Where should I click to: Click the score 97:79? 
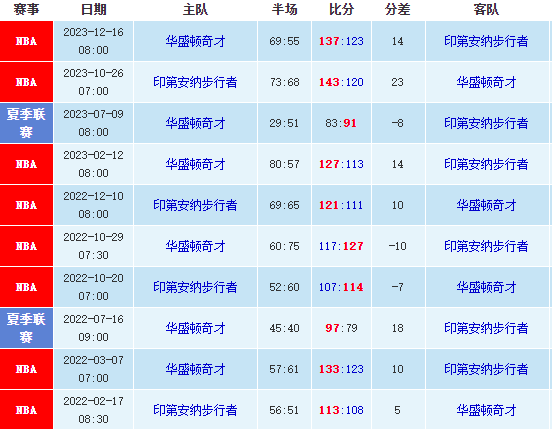click(x=341, y=328)
